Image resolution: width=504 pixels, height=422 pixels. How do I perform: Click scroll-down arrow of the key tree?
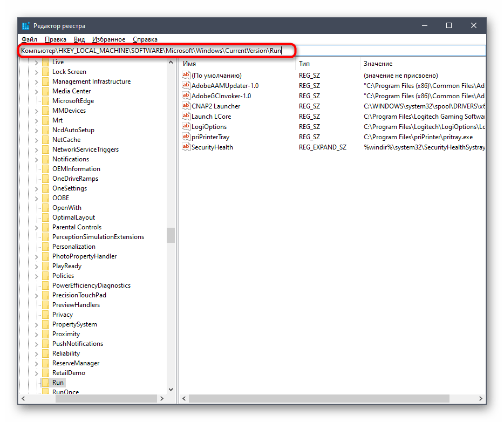(x=171, y=390)
